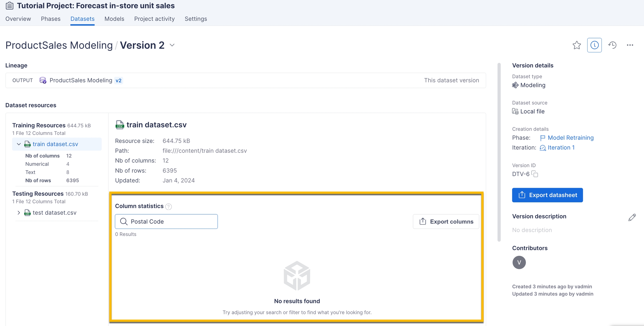
Task: Edit version description with pencil icon
Action: click(x=632, y=217)
